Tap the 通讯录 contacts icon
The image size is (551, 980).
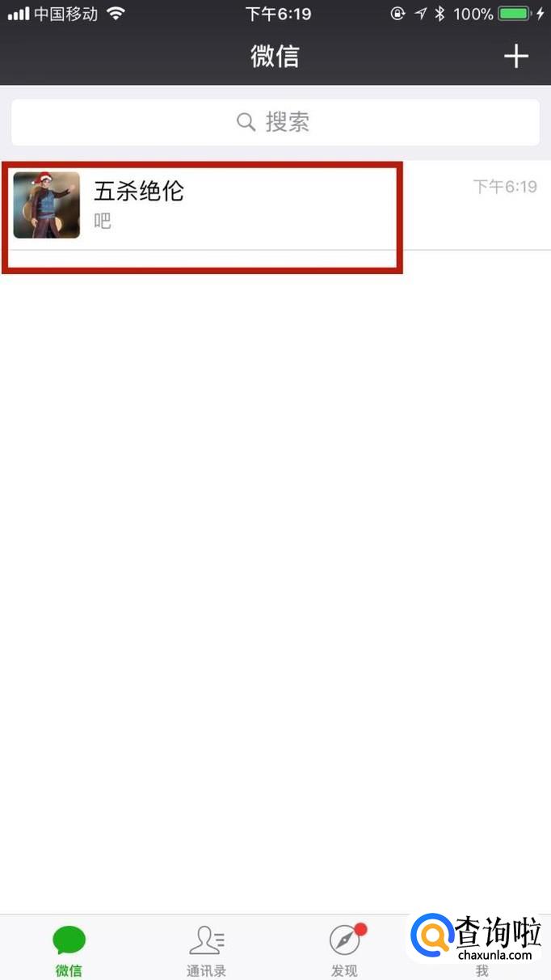(x=207, y=940)
